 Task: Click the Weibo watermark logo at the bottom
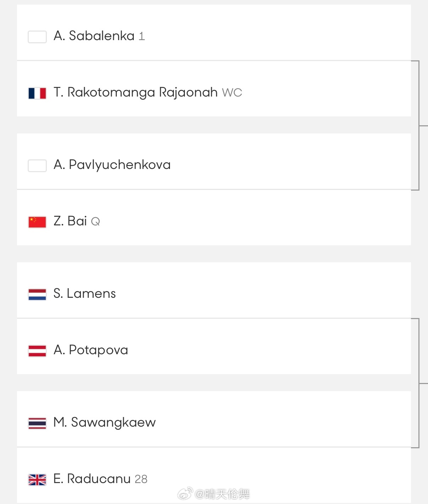click(x=185, y=493)
